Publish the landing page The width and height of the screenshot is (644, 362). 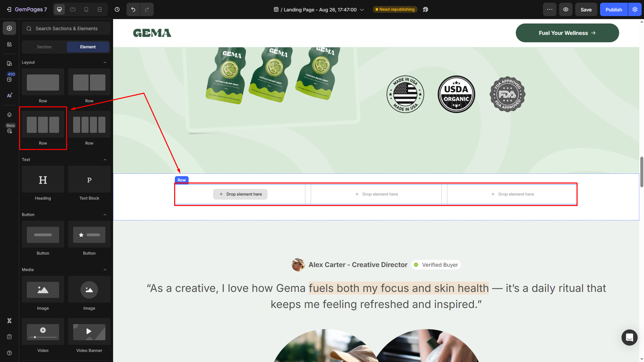click(x=614, y=9)
